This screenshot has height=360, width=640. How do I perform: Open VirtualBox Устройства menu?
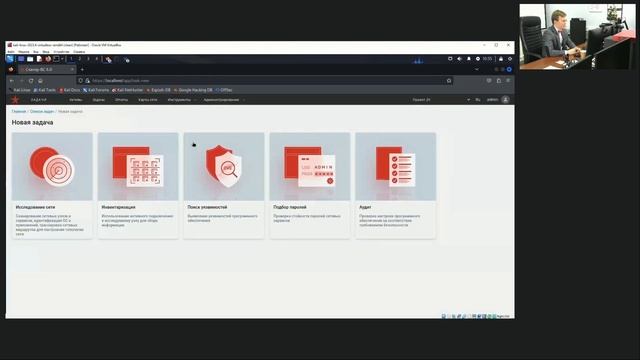61,52
